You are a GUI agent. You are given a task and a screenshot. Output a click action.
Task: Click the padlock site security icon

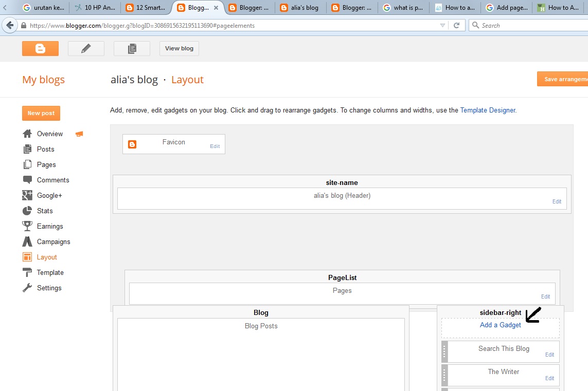point(24,26)
